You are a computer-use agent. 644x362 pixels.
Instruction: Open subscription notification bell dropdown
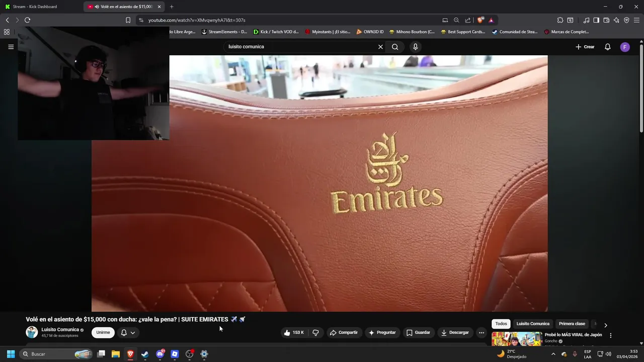(128, 332)
